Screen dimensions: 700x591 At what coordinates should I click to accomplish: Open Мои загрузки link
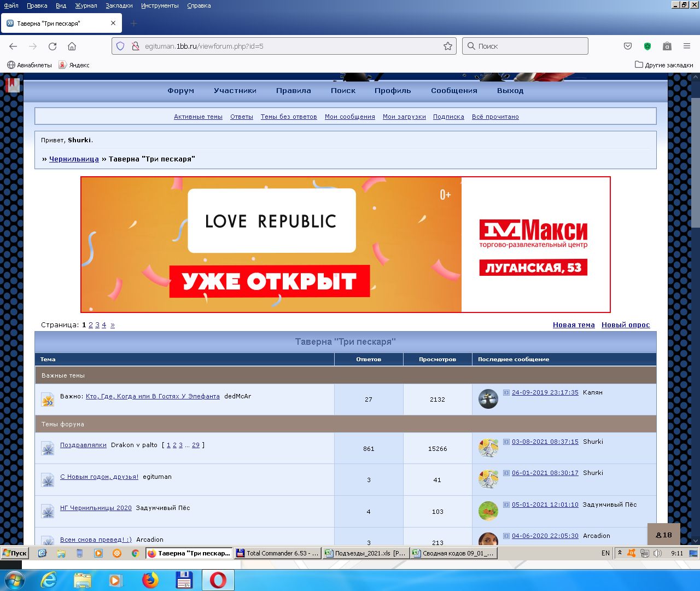pos(404,117)
